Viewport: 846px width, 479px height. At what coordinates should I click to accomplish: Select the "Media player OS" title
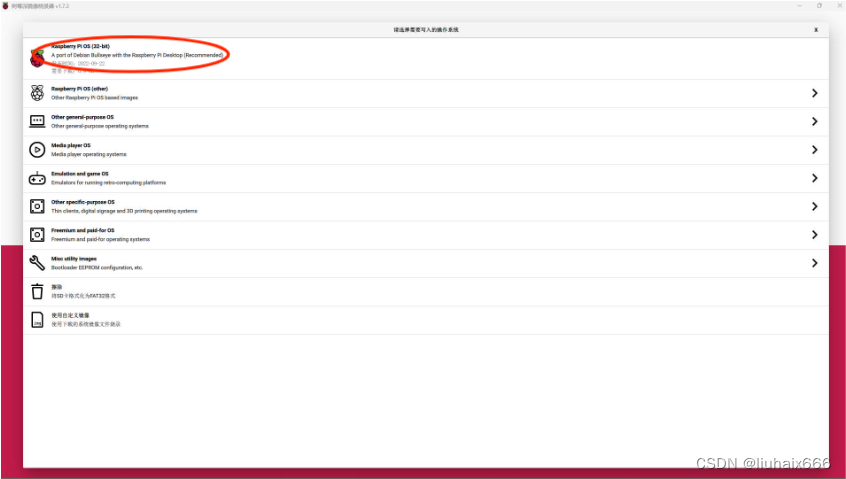tap(71, 145)
